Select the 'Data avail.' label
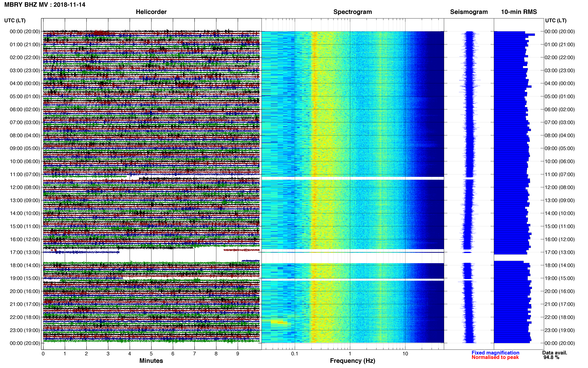The width and height of the screenshot is (588, 368). (555, 353)
